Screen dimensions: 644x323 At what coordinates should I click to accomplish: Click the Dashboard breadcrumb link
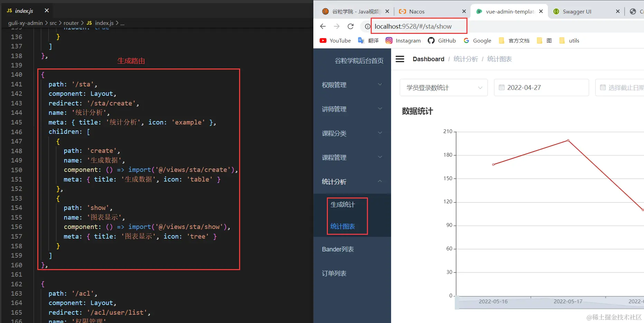click(x=428, y=59)
